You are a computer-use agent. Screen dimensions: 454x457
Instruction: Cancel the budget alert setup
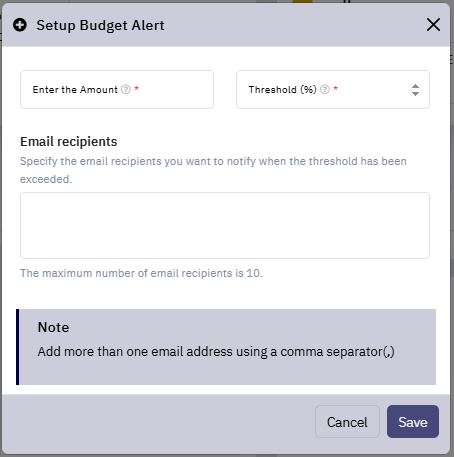pos(347,422)
